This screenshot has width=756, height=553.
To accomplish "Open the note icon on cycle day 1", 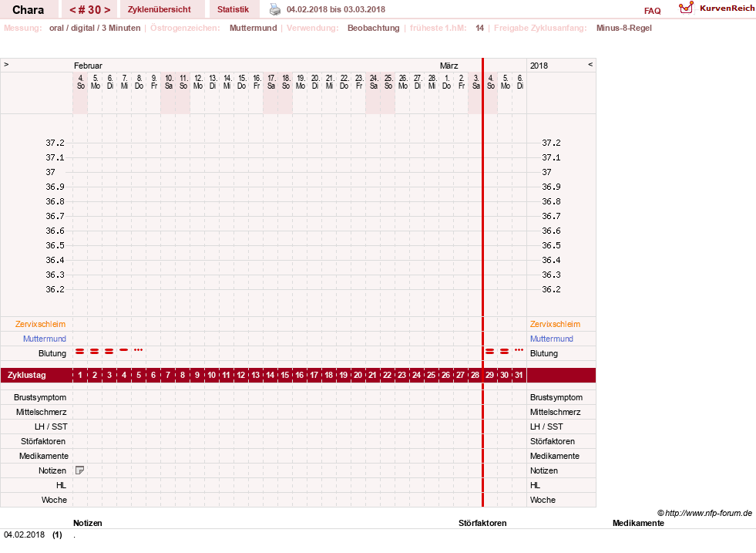I will [80, 470].
